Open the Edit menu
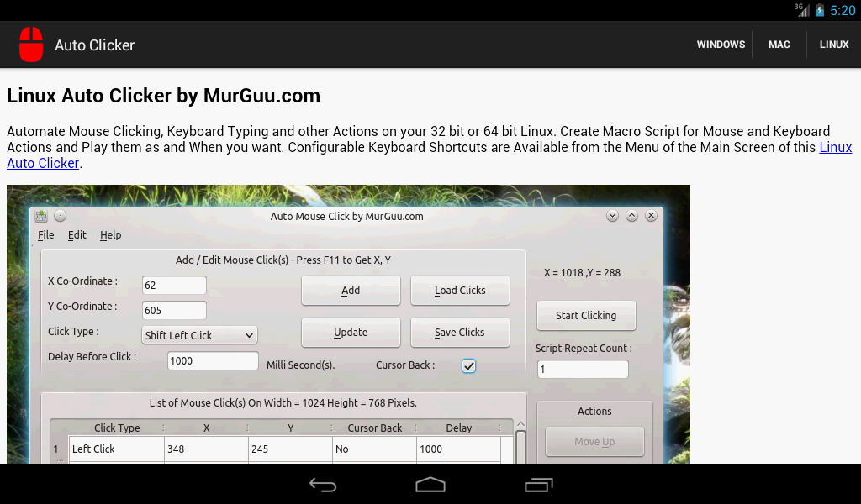 [x=77, y=234]
